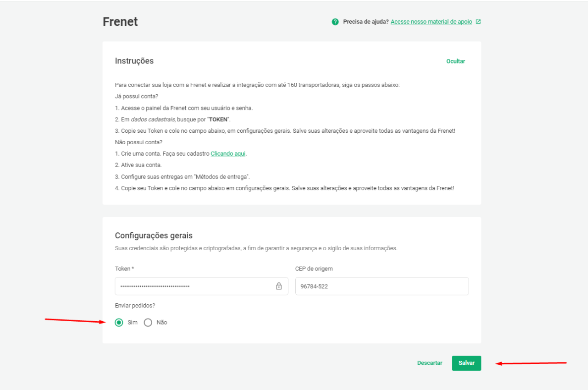588x390 pixels.
Task: Collapse instructions using the Ocultar toggle
Action: coord(455,61)
